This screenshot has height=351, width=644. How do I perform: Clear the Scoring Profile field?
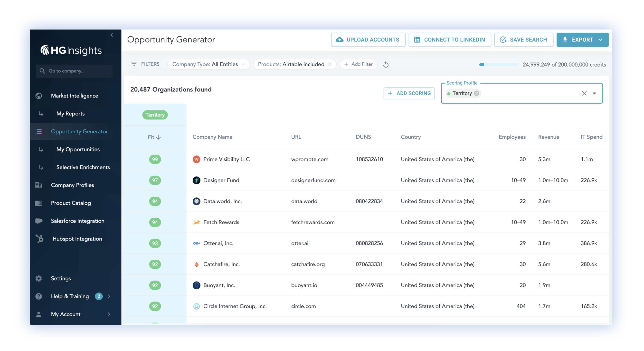tap(584, 93)
